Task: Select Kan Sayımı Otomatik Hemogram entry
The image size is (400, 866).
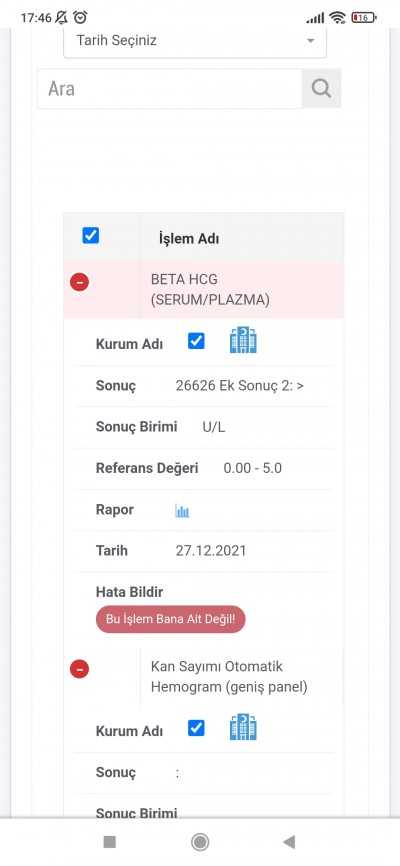Action: (x=229, y=677)
